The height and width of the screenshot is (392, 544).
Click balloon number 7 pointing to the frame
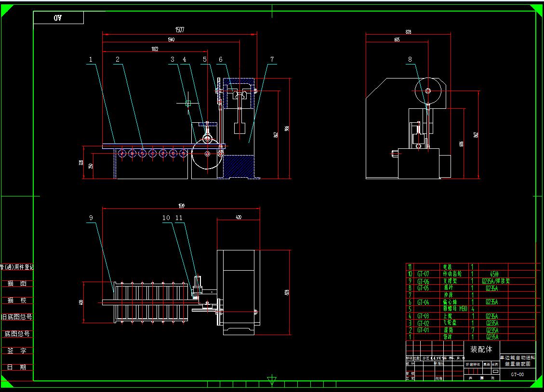tap(271, 60)
